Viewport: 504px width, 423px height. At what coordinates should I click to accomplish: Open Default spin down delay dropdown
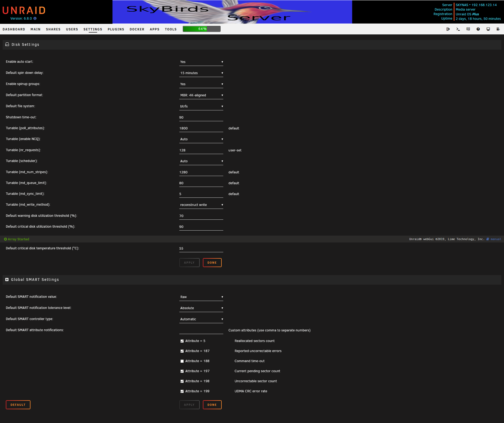pos(201,73)
